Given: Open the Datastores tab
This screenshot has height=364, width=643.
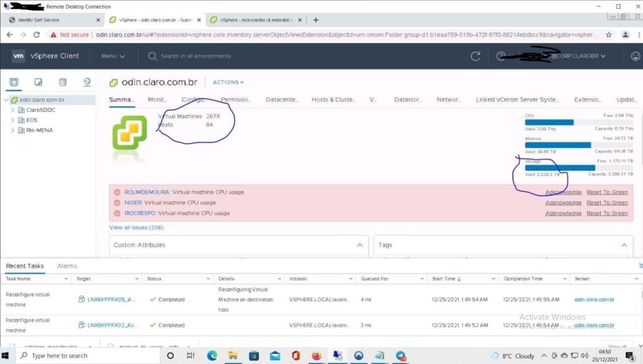Looking at the screenshot, I should (408, 100).
